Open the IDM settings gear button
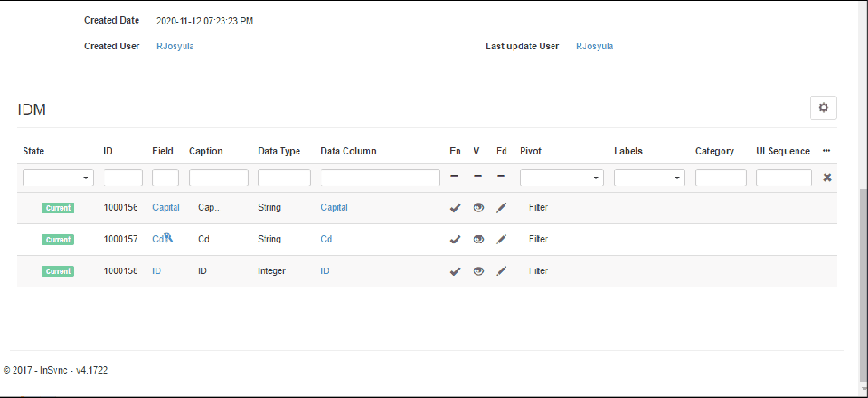 coord(823,108)
